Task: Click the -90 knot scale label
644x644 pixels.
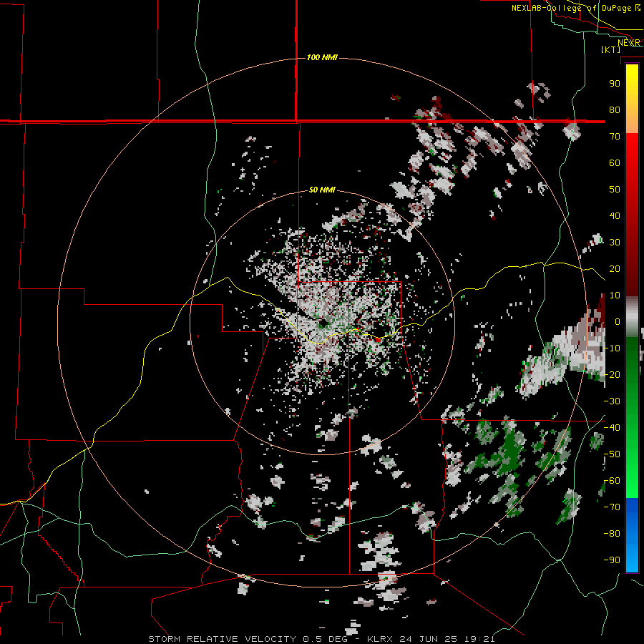Action: (x=612, y=560)
